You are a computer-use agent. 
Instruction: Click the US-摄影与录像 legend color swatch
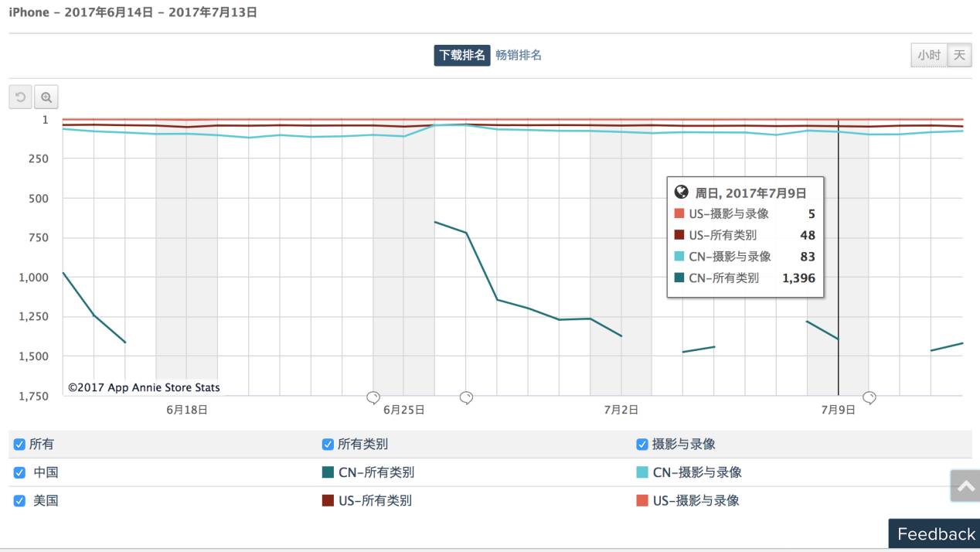[x=641, y=500]
